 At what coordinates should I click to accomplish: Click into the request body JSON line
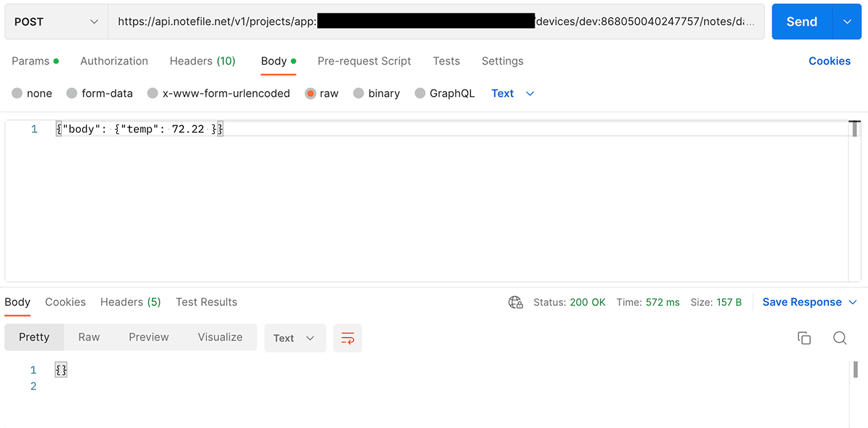tap(139, 129)
